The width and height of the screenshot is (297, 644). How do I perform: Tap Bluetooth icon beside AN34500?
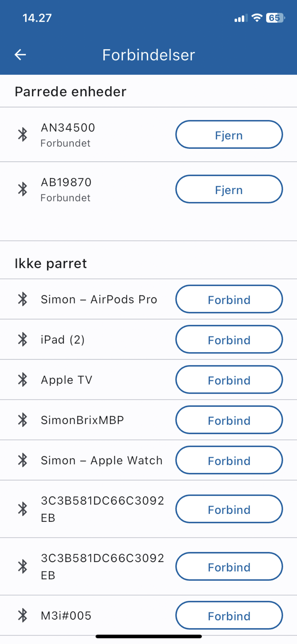pos(23,135)
